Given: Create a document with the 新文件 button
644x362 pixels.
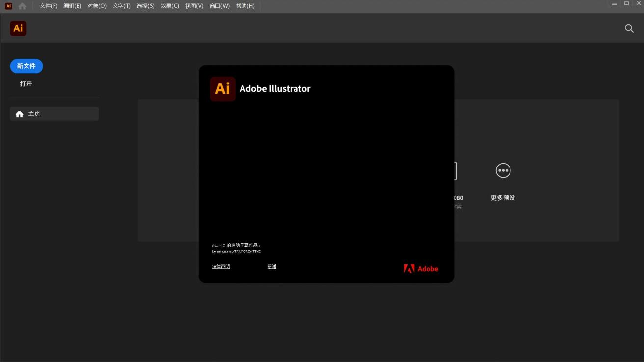Looking at the screenshot, I should [26, 66].
